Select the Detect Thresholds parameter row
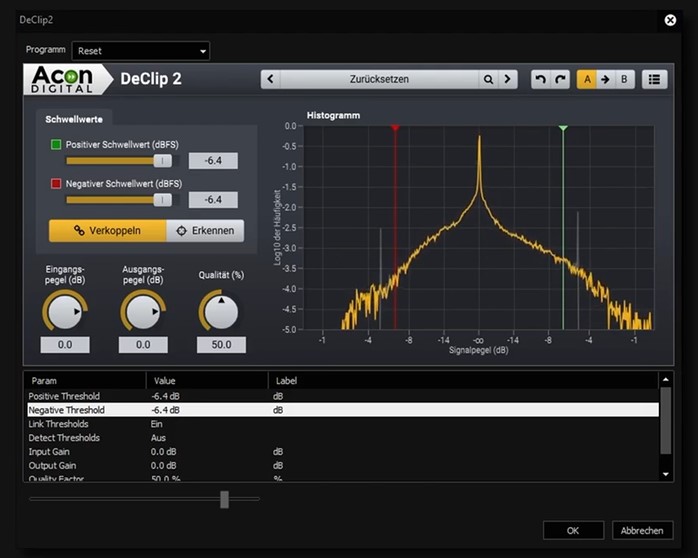 point(343,437)
